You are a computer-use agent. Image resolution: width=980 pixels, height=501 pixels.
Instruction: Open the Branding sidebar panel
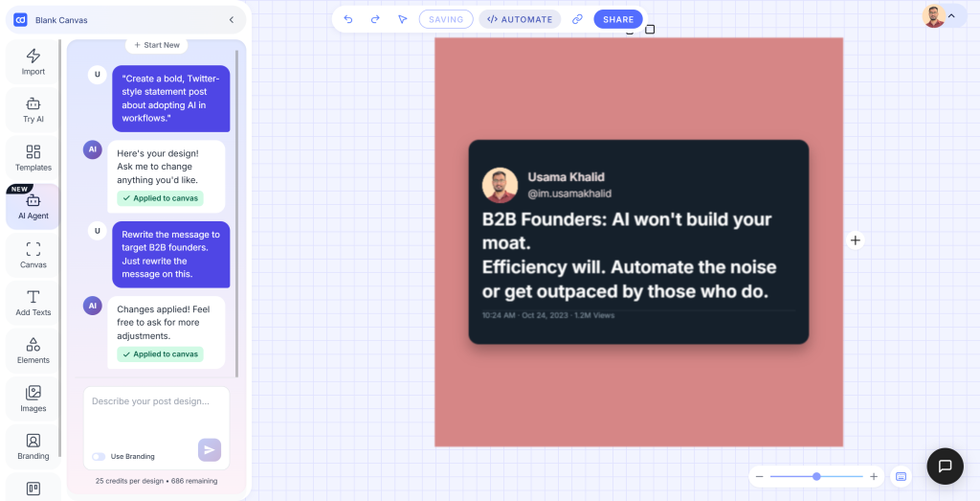(x=33, y=446)
